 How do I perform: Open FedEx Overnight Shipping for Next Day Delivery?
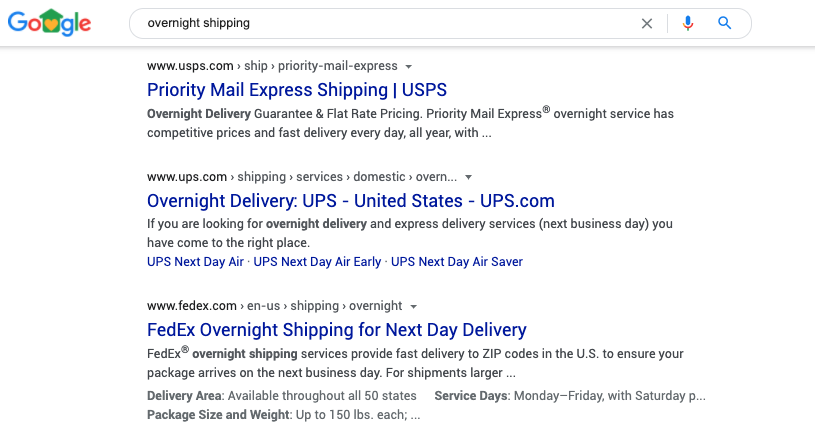click(x=337, y=329)
